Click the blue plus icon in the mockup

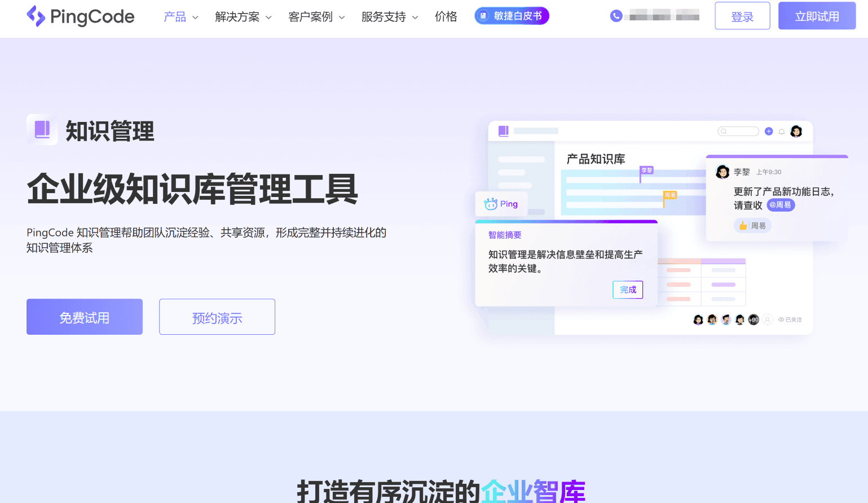[x=769, y=132]
